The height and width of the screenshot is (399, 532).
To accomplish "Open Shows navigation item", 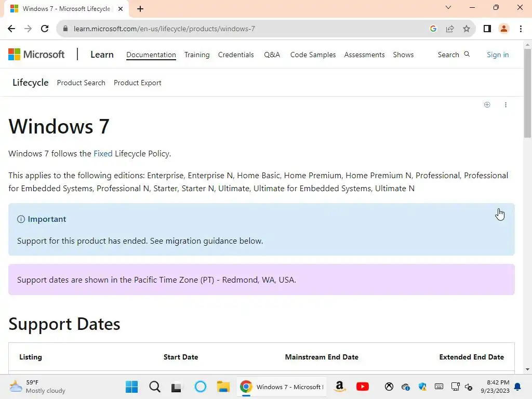I will (403, 55).
